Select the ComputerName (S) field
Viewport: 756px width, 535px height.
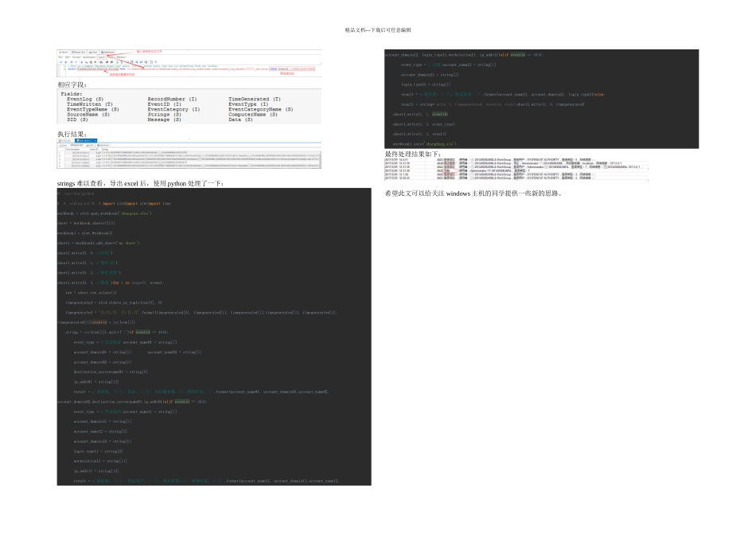pyautogui.click(x=253, y=115)
